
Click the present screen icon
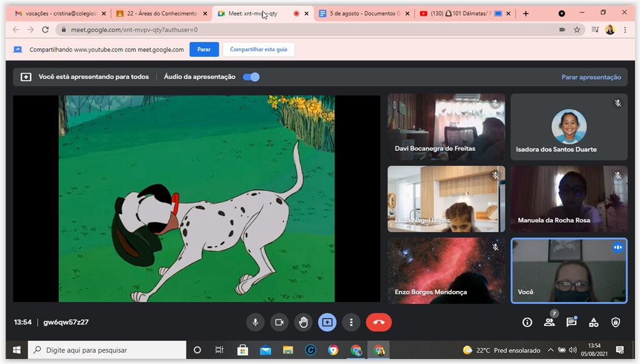click(x=327, y=322)
